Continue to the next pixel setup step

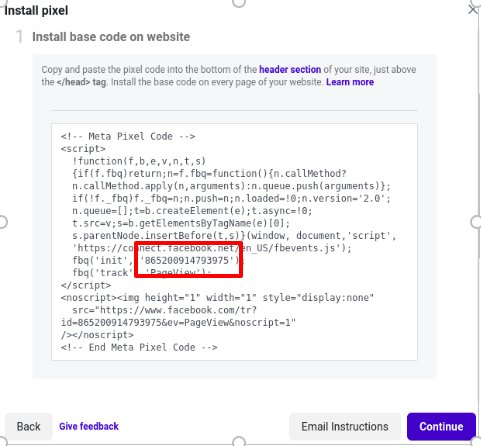click(x=441, y=426)
